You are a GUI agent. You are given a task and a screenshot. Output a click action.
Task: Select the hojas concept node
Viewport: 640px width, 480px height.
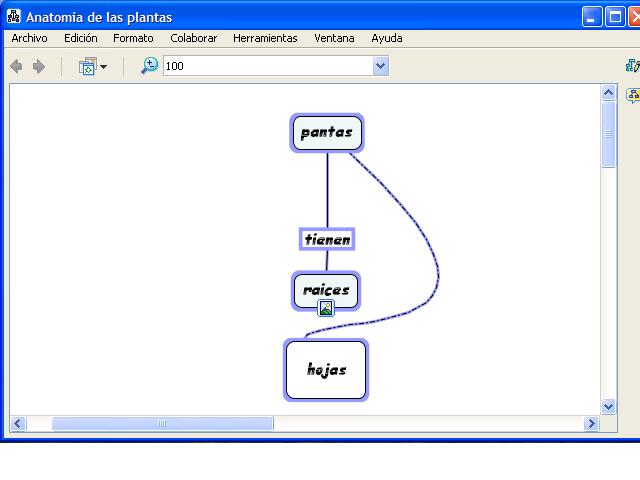point(326,370)
